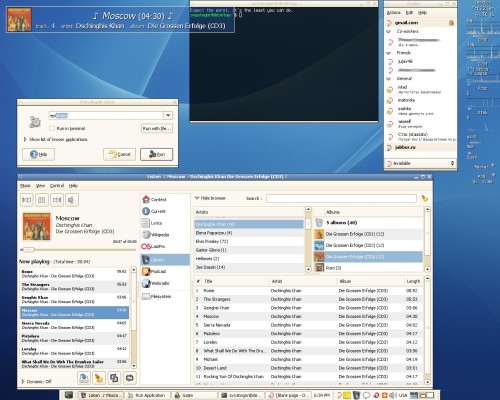This screenshot has width=500, height=400.
Task: Open the volume speaker button in Listen
Action: (x=72, y=200)
